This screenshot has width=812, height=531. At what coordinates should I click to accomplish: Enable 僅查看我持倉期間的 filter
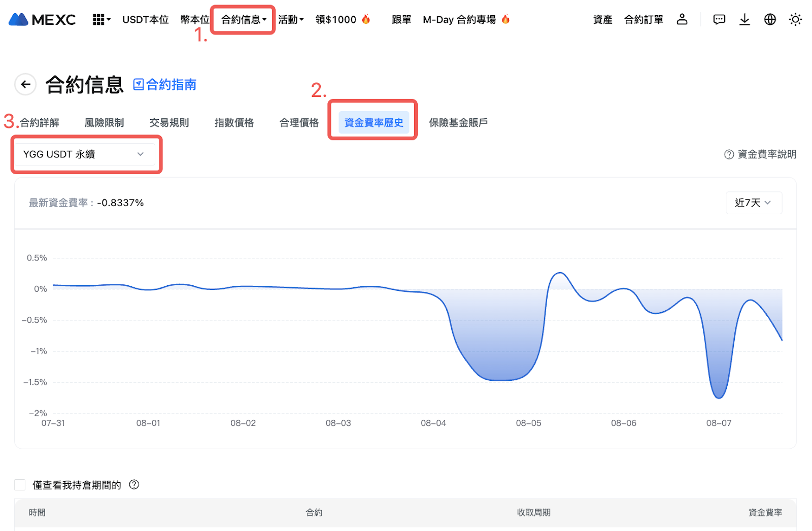(x=20, y=485)
